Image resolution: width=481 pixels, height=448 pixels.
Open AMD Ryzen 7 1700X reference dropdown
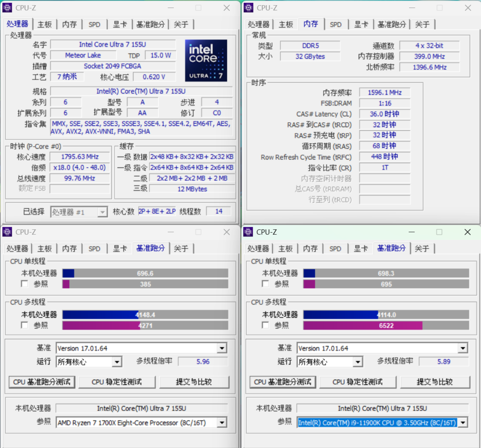pos(141,423)
